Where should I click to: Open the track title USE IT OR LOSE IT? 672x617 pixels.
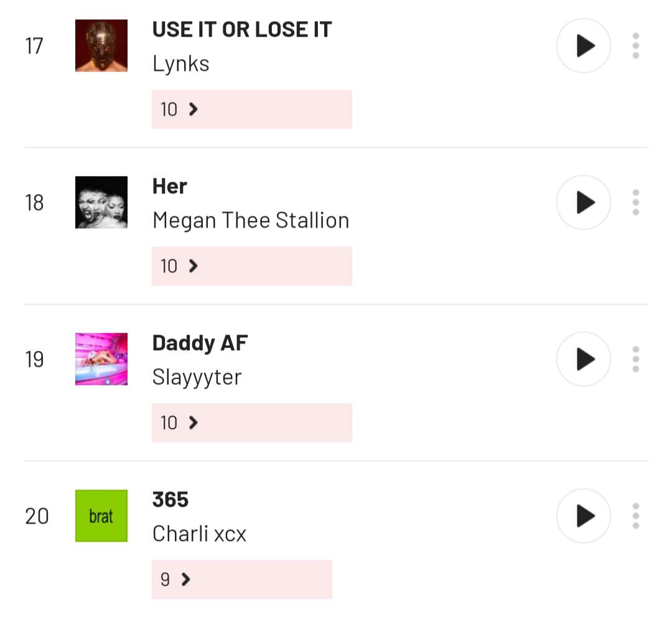[242, 29]
